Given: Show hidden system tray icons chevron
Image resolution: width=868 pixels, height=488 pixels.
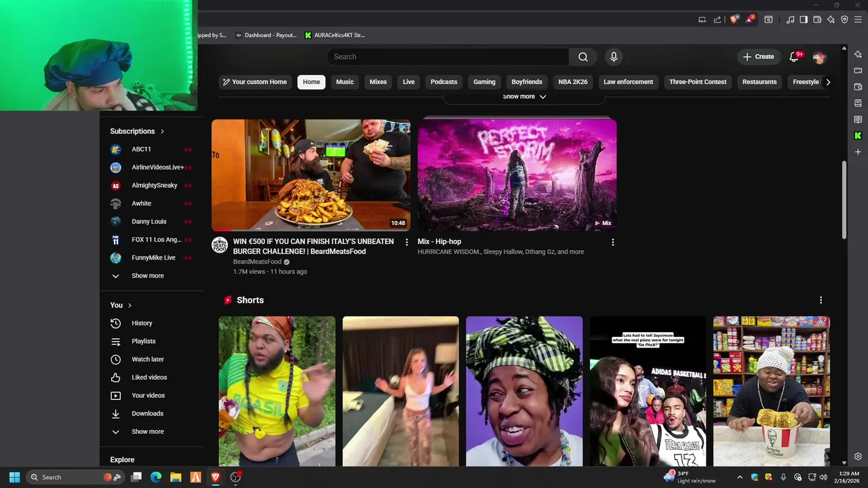Looking at the screenshot, I should point(740,477).
